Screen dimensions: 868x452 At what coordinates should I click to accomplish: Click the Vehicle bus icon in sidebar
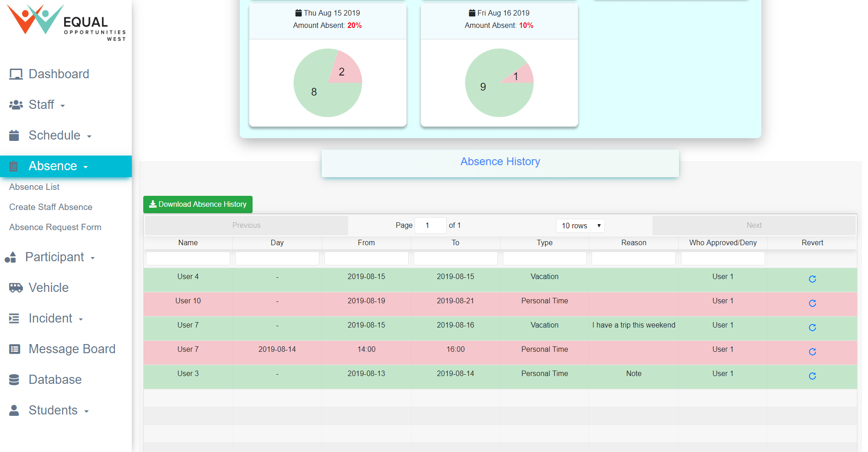pos(16,288)
